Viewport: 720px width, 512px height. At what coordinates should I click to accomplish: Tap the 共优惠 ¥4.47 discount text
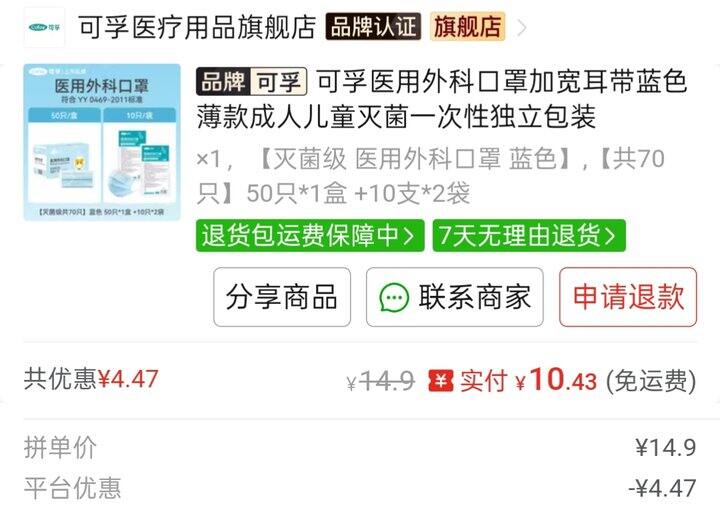point(91,379)
